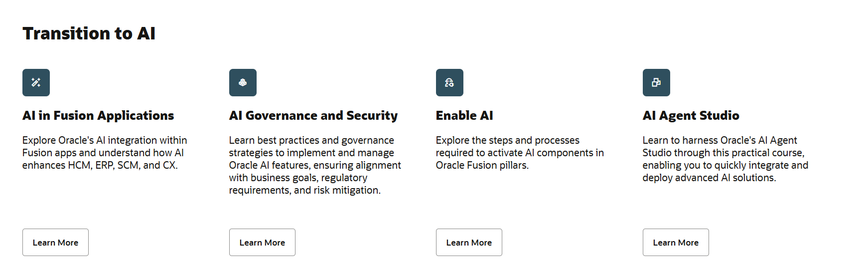
Task: Open Learn More for AI in Fusion Applications
Action: coord(55,243)
